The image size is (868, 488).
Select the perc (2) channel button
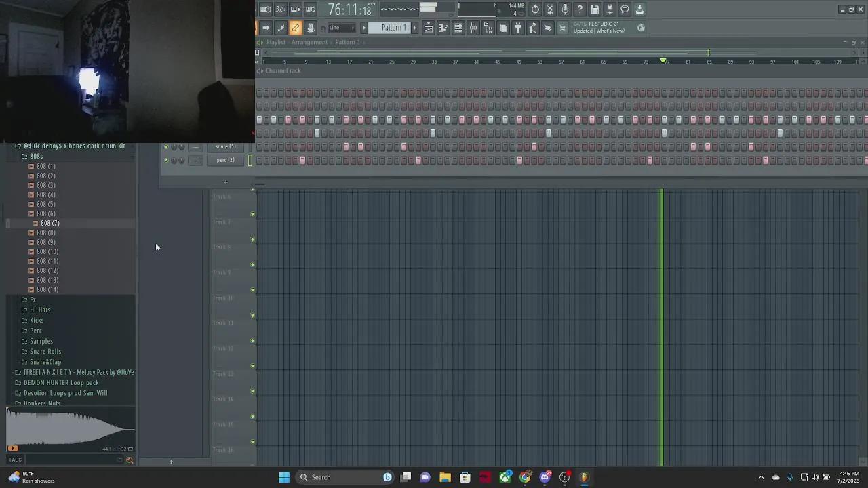pos(226,160)
